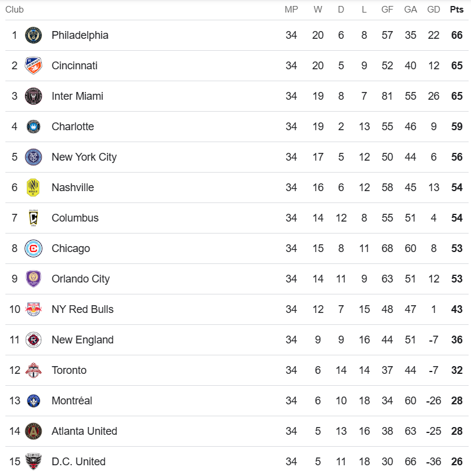Click the MP column header
This screenshot has height=476, width=471.
coord(291,10)
